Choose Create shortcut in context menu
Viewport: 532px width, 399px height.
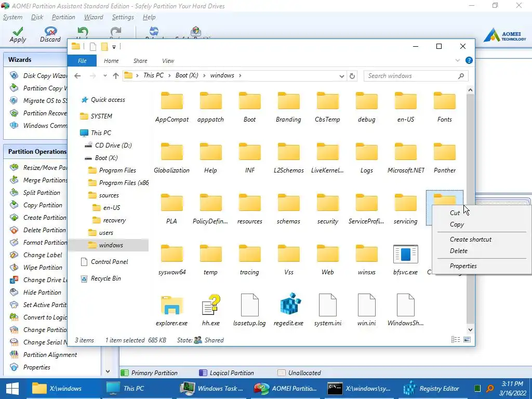click(x=471, y=239)
